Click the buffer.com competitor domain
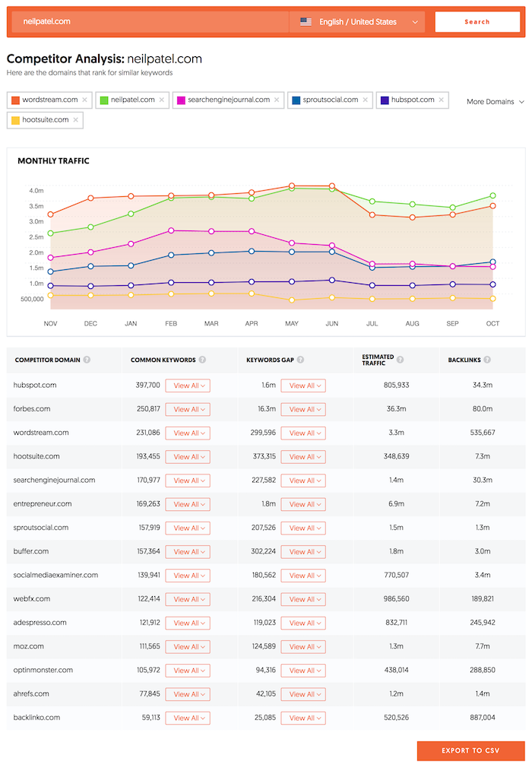The width and height of the screenshot is (532, 768). tap(31, 551)
